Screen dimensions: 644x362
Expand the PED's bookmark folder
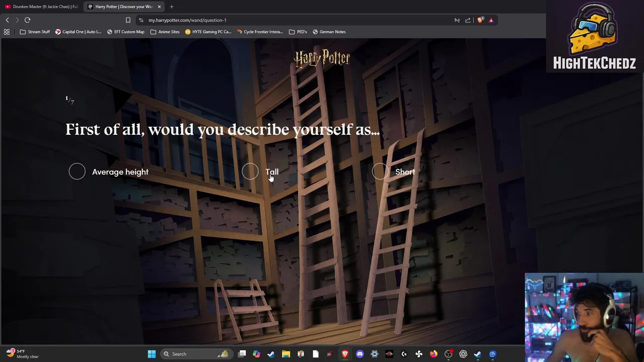click(x=298, y=32)
